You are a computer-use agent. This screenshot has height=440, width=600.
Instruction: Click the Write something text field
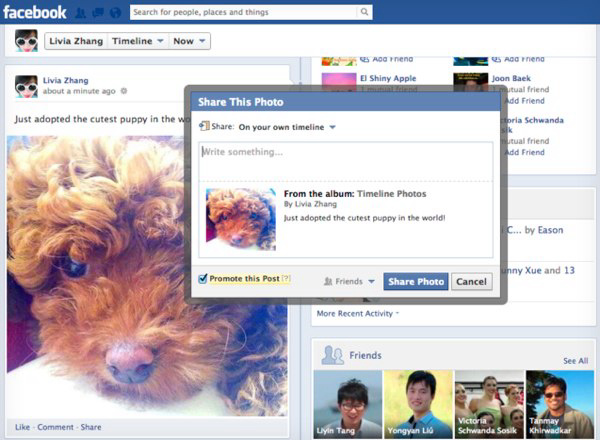click(x=346, y=161)
